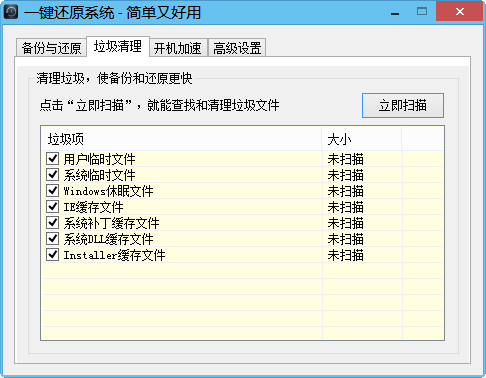Open the 开机加速 tab

click(178, 48)
